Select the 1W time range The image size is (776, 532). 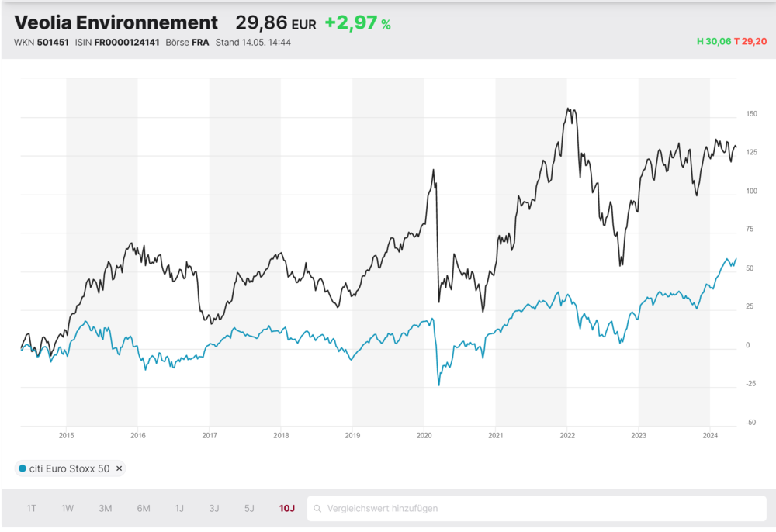[x=68, y=508]
